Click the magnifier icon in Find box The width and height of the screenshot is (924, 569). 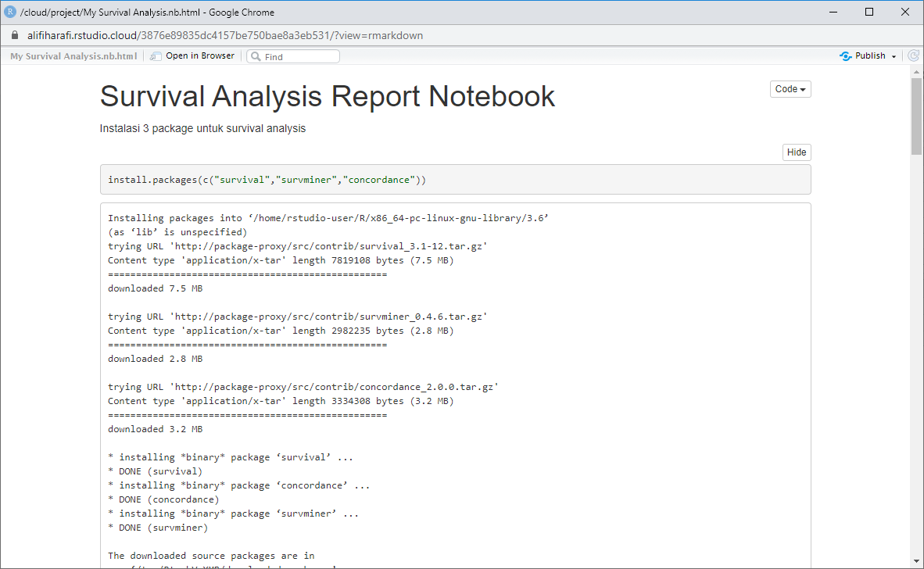(x=256, y=56)
